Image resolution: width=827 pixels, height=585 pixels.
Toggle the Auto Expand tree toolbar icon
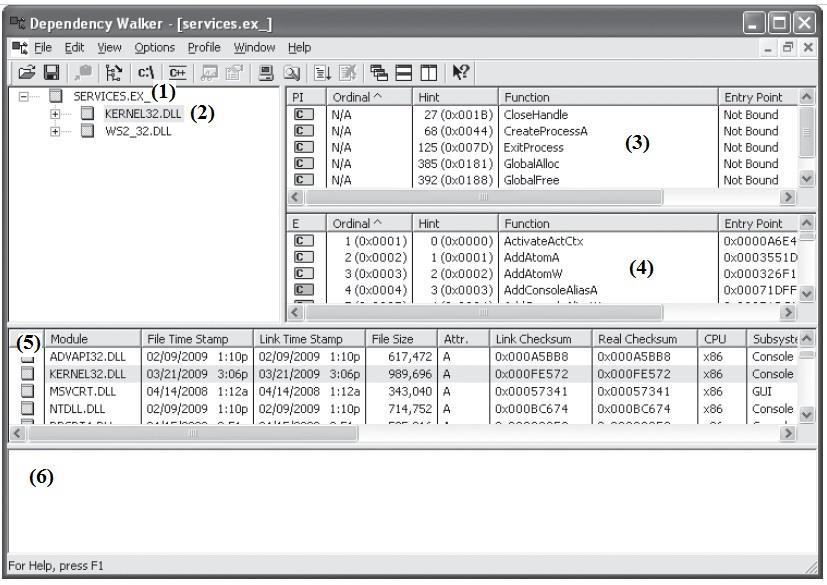113,72
